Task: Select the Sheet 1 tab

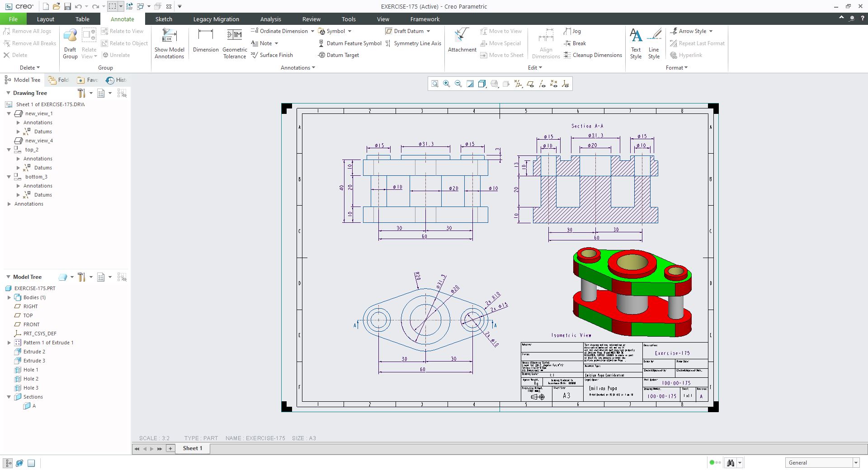Action: 193,448
